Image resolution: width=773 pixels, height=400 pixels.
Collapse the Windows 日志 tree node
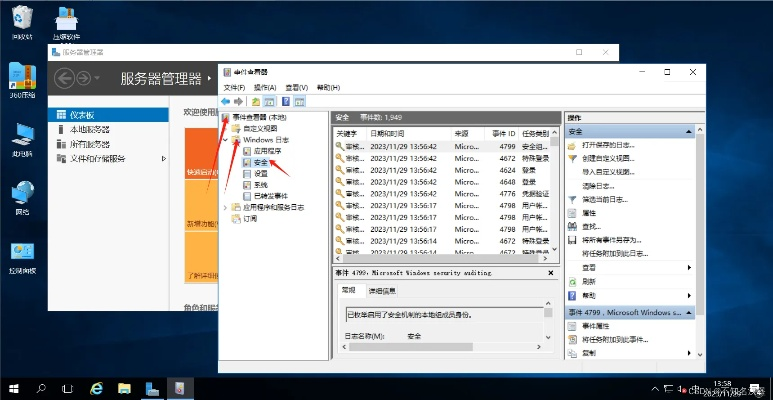pyautogui.click(x=226, y=140)
